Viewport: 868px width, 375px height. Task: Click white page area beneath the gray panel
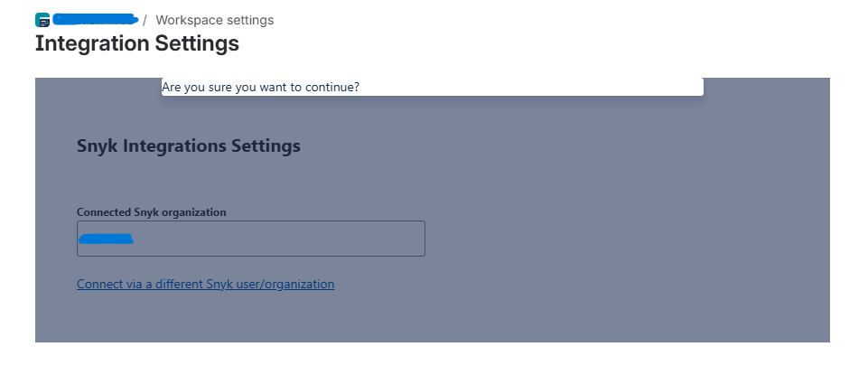click(432, 359)
